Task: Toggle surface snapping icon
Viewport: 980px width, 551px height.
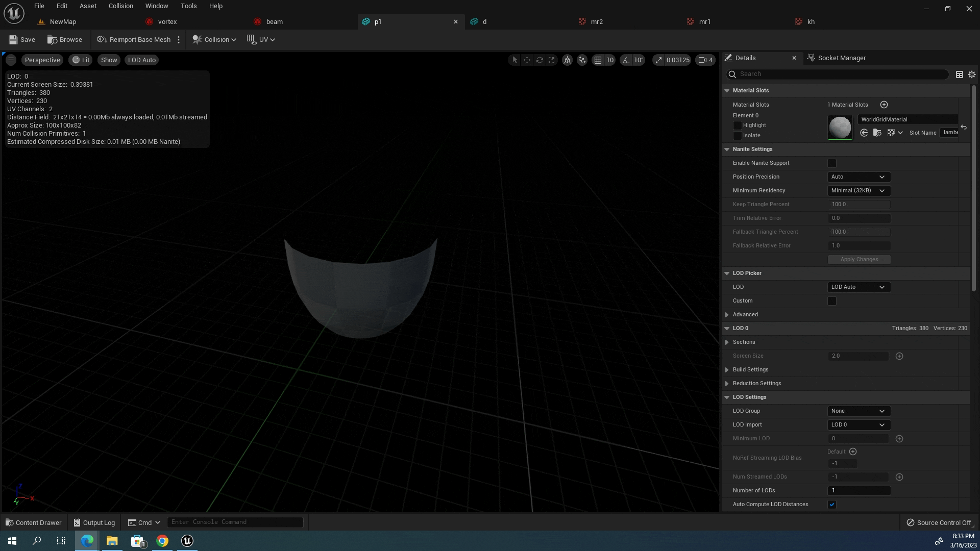Action: tap(582, 60)
